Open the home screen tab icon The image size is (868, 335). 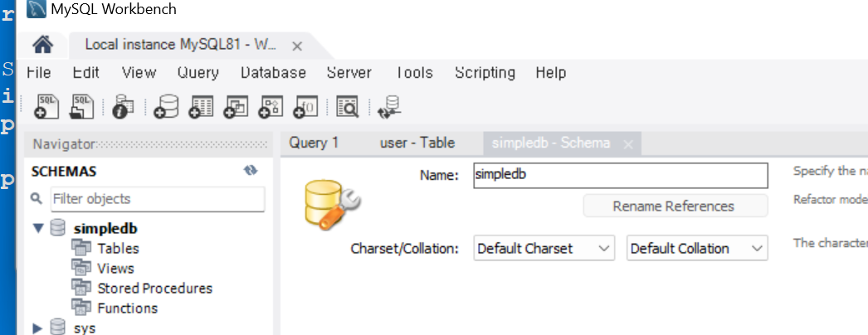tap(42, 45)
